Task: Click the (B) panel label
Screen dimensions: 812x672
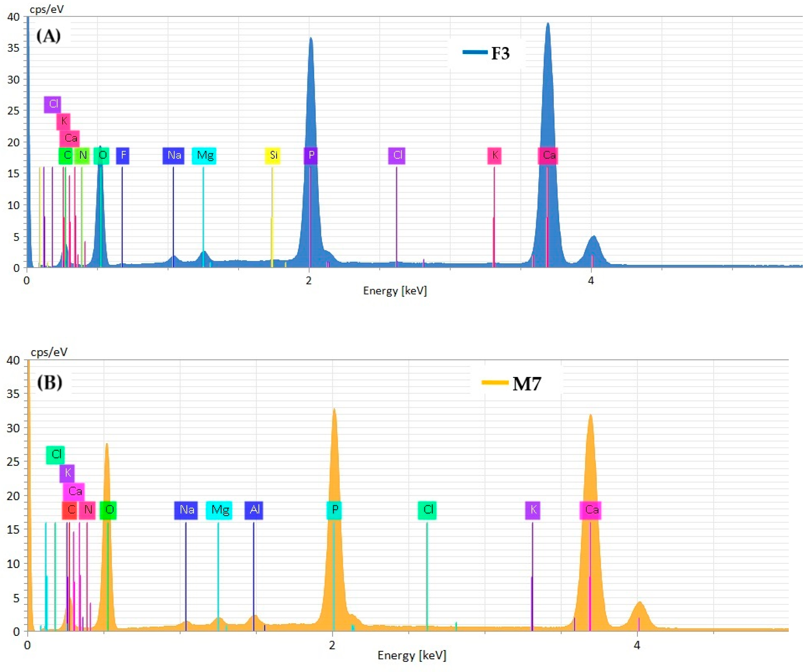Action: tap(49, 382)
